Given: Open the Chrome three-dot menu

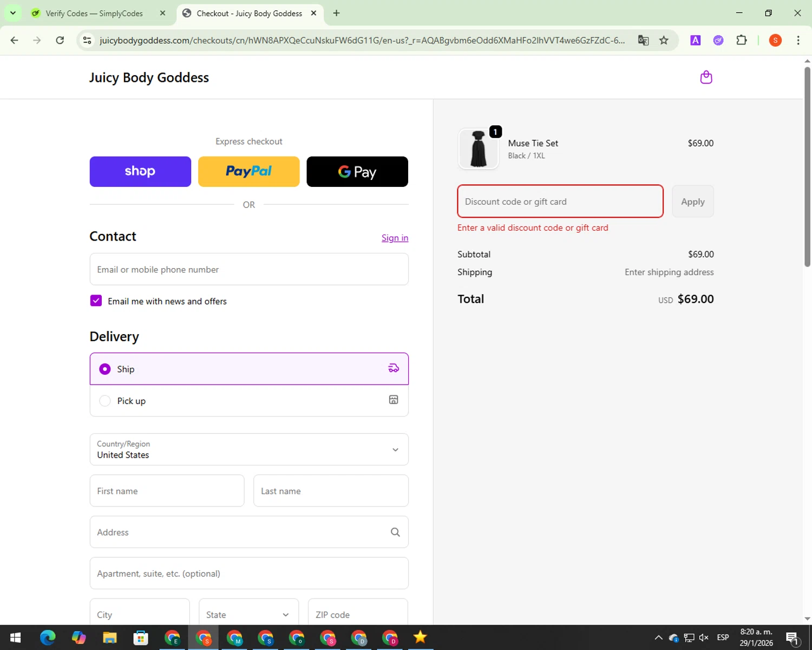Looking at the screenshot, I should click(798, 40).
